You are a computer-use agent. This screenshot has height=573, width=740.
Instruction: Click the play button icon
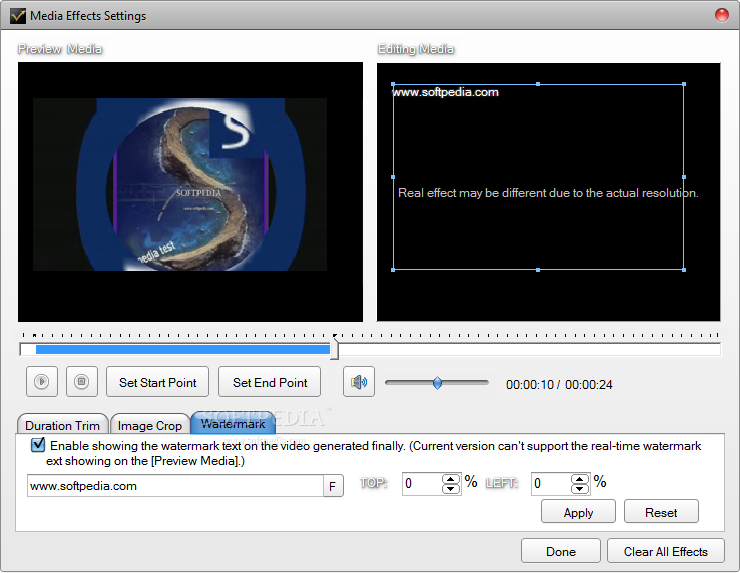tap(42, 382)
